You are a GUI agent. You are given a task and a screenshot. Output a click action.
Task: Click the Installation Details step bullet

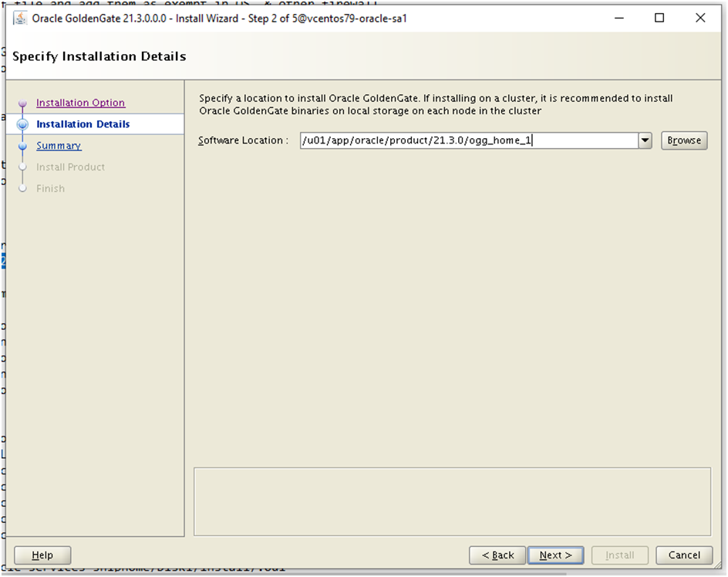(22, 124)
